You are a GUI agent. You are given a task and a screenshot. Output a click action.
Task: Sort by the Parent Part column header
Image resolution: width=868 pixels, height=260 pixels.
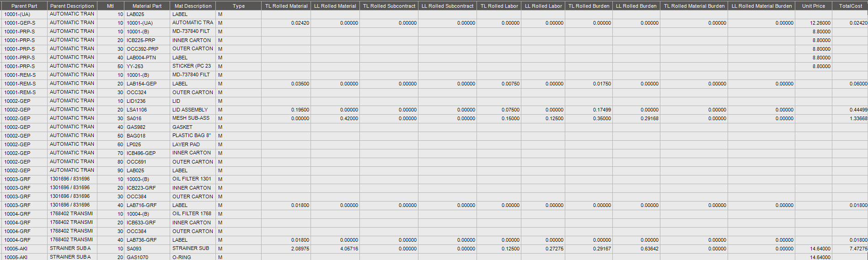[24, 6]
